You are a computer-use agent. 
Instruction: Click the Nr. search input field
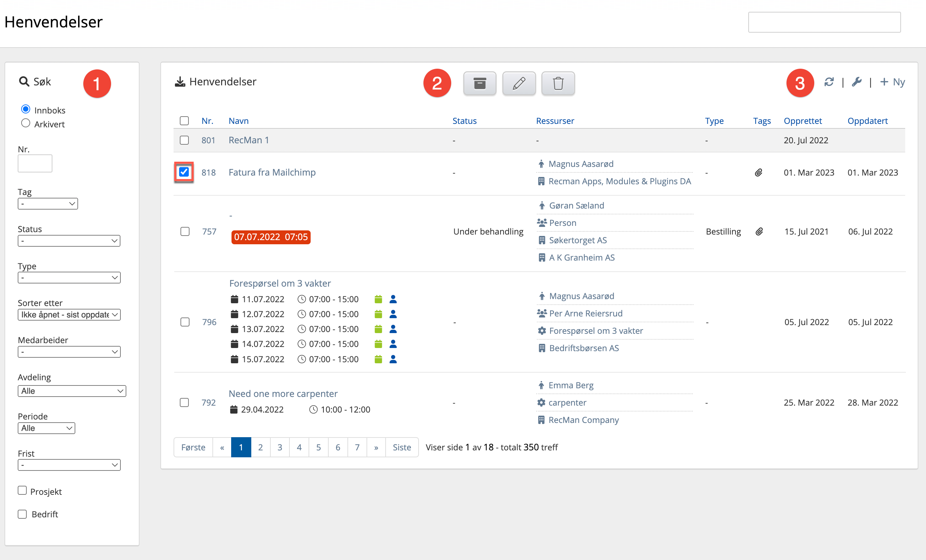(x=35, y=163)
